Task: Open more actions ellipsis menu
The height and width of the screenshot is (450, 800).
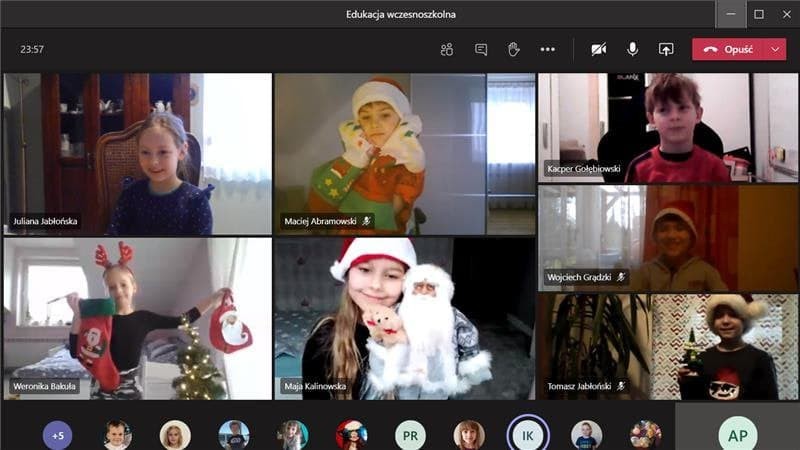Action: [547, 49]
